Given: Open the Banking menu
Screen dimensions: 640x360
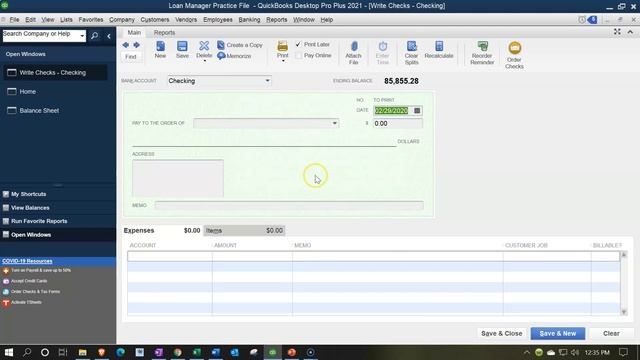Looking at the screenshot, I should point(249,20).
